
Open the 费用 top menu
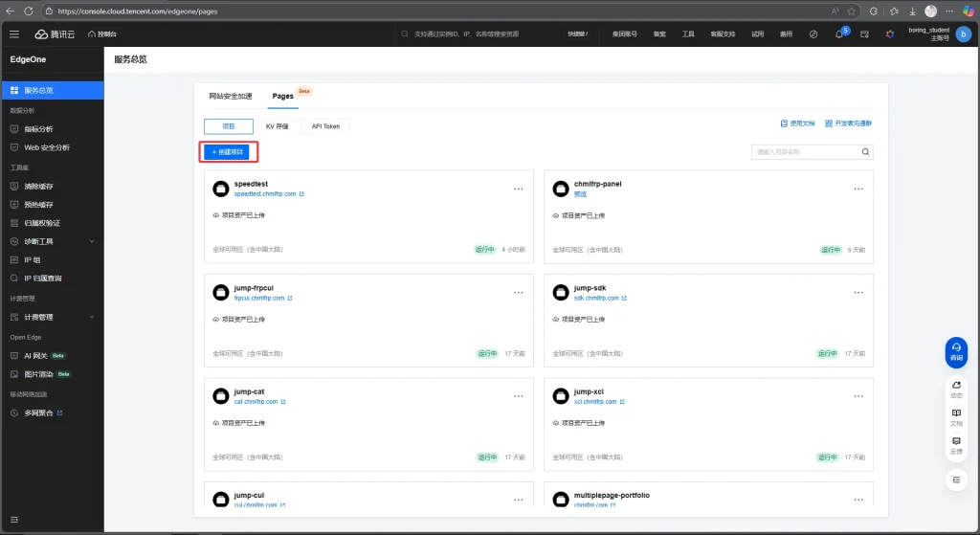point(786,34)
